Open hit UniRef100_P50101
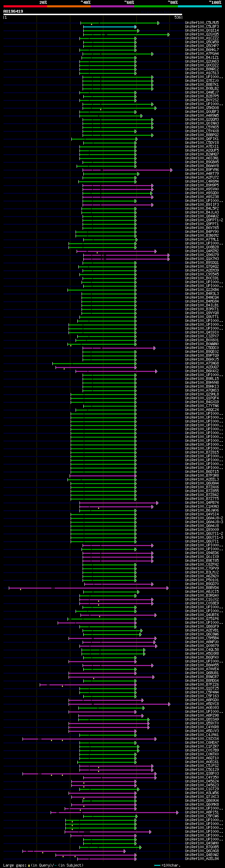Viewport: 225px width, 868px height. (202, 580)
